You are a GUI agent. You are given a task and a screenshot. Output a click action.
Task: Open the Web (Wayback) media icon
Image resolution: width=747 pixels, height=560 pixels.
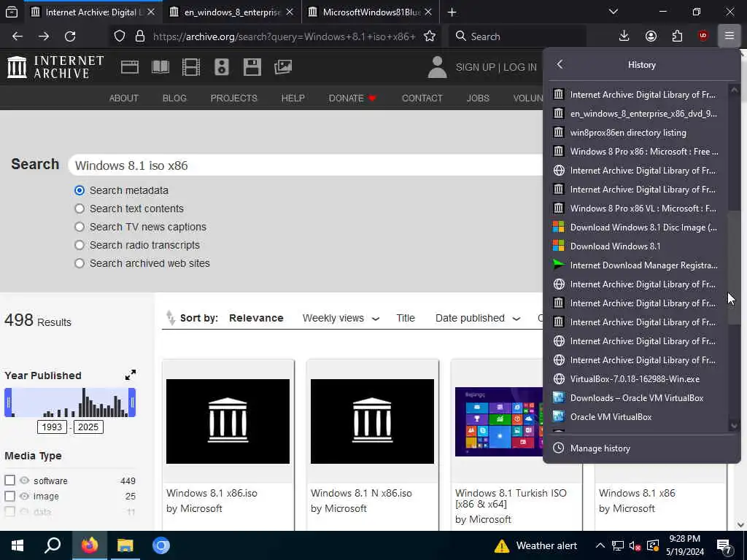(130, 67)
